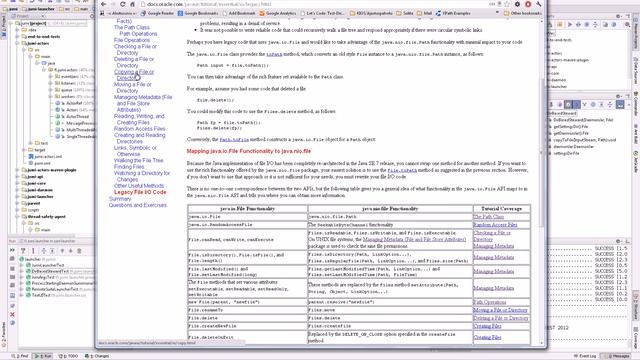Expand jumi-api module in project tree
This screenshot has width=640, height=360.
(x=18, y=177)
